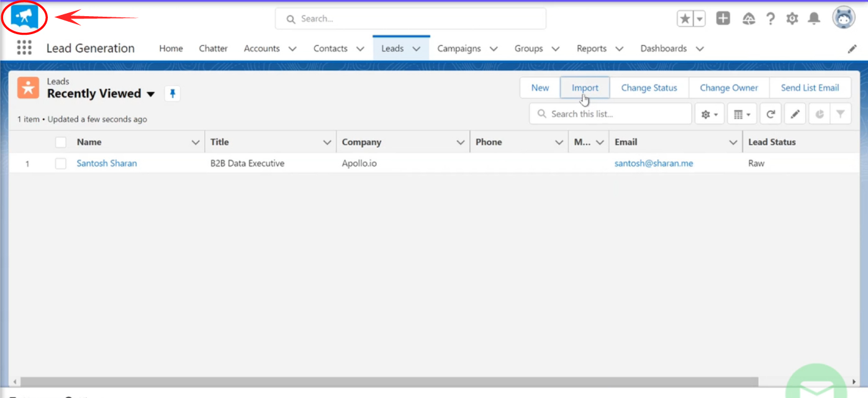The image size is (868, 398).
Task: Expand the Accounts tab chevron
Action: click(292, 48)
